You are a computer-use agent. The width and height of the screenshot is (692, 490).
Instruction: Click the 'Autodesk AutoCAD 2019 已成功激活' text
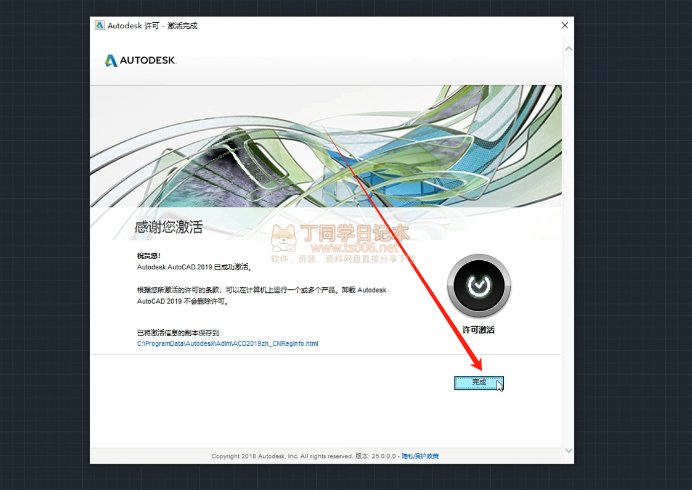click(x=194, y=267)
